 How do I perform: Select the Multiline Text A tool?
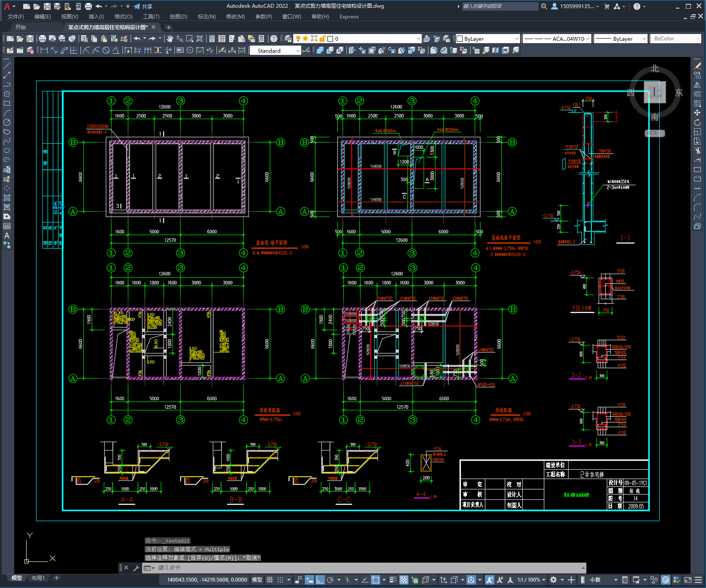[7, 235]
